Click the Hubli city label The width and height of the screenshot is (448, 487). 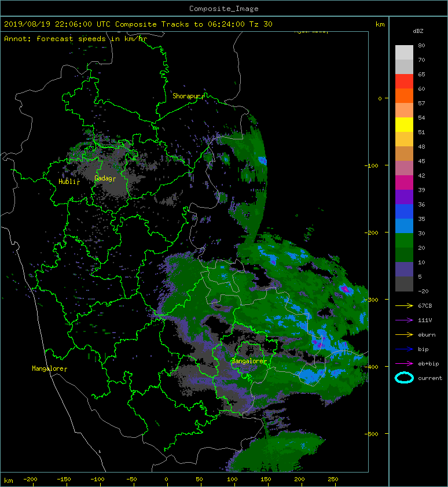(x=67, y=182)
